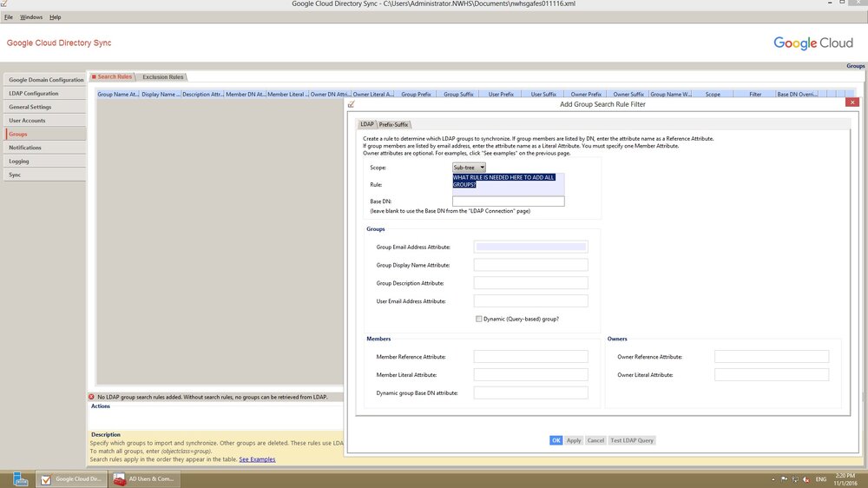
Task: Click the tray volume icon
Action: coord(806,479)
